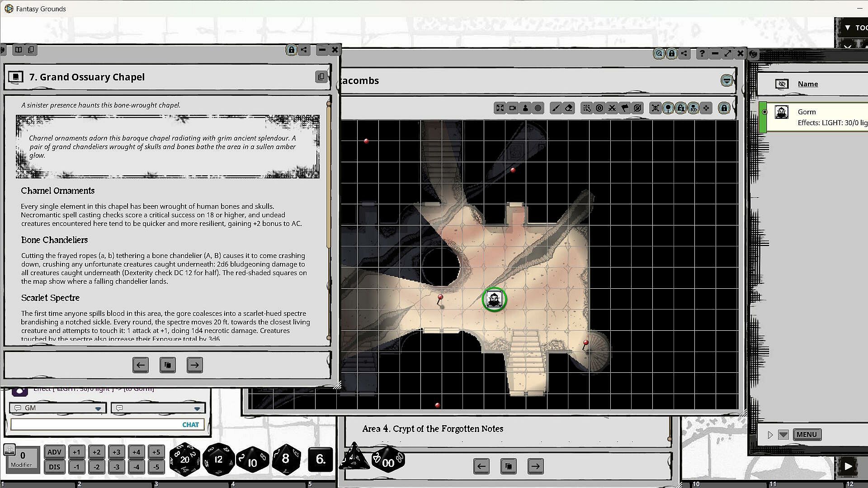Click the fit-to-window expand arrows icon
Viewport: 868px width, 488px height.
[x=500, y=108]
